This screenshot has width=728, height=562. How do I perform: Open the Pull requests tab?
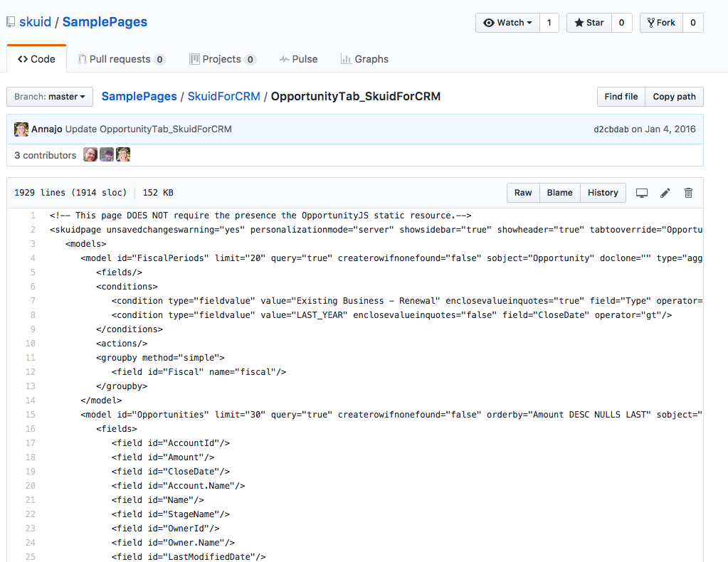(122, 59)
